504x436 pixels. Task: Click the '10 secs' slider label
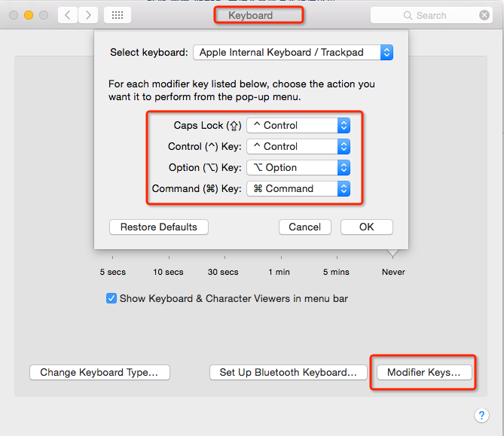(x=168, y=272)
